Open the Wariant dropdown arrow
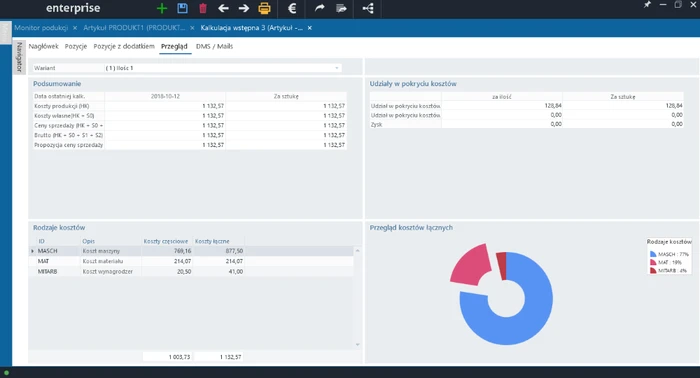Viewport: 700px width, 378px height. [x=337, y=68]
